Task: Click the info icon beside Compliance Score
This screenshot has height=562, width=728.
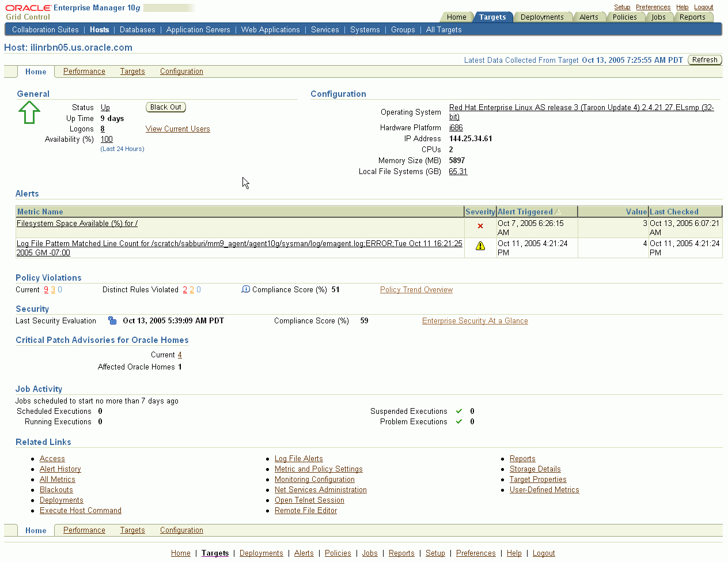Action: (246, 289)
